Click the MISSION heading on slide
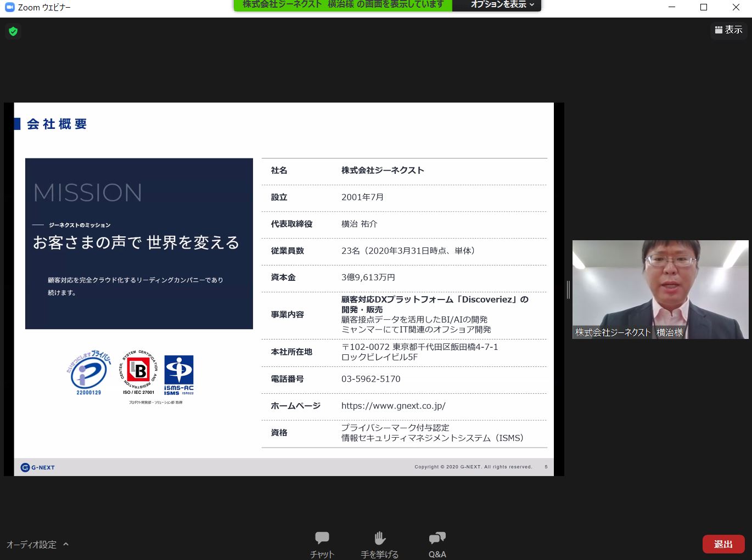This screenshot has width=752, height=560. click(88, 193)
